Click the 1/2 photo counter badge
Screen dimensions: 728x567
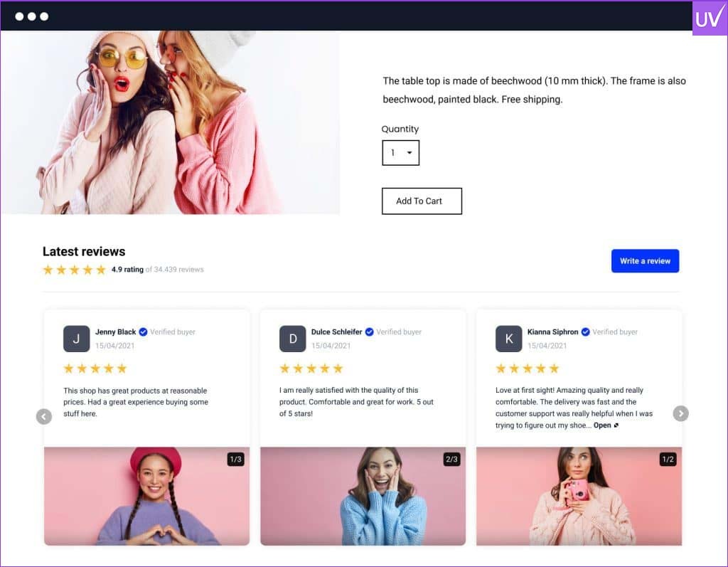[x=668, y=459]
